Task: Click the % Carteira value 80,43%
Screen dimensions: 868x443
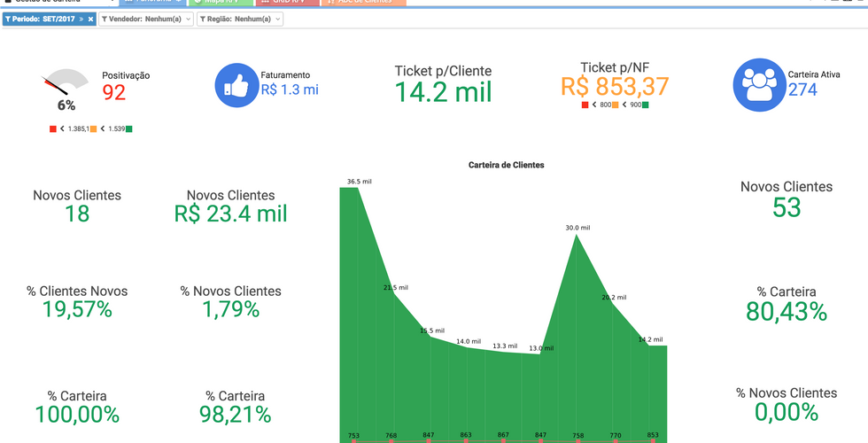Action: pyautogui.click(x=787, y=312)
